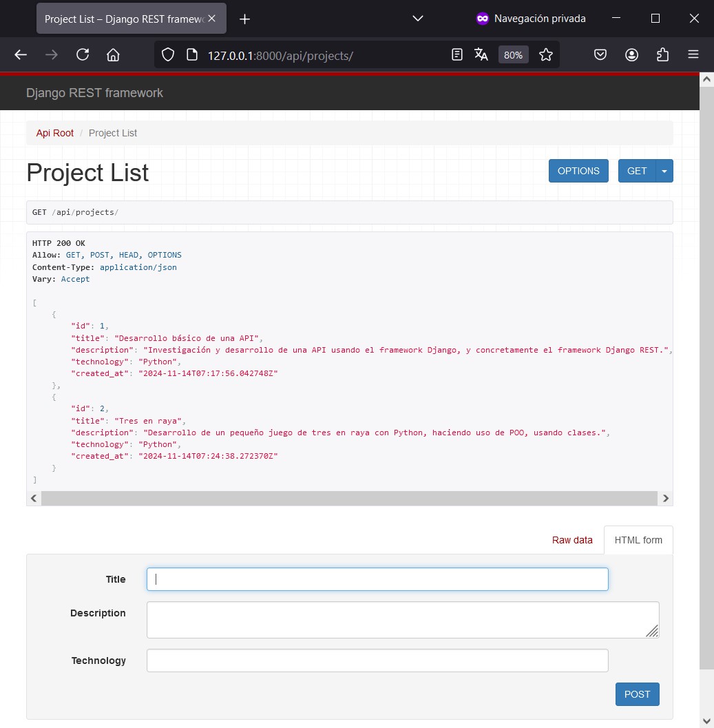Image resolution: width=714 pixels, height=728 pixels.
Task: Open the Pocket save icon
Action: pos(600,55)
